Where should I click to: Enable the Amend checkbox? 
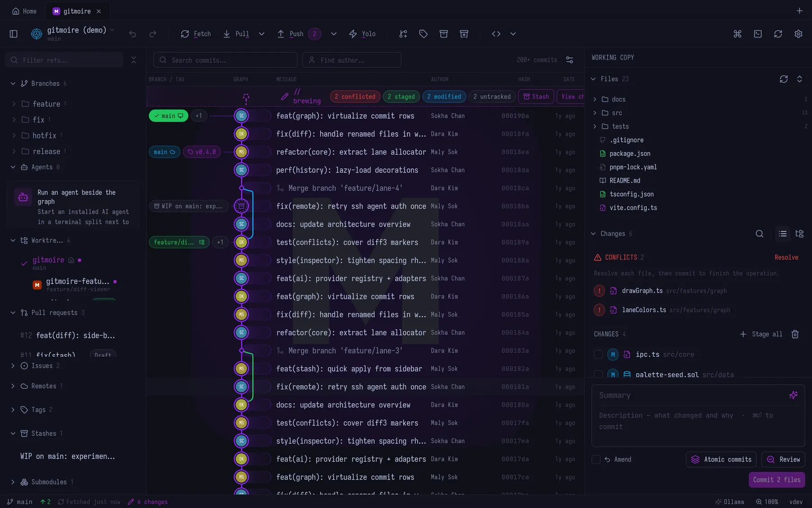pyautogui.click(x=596, y=459)
